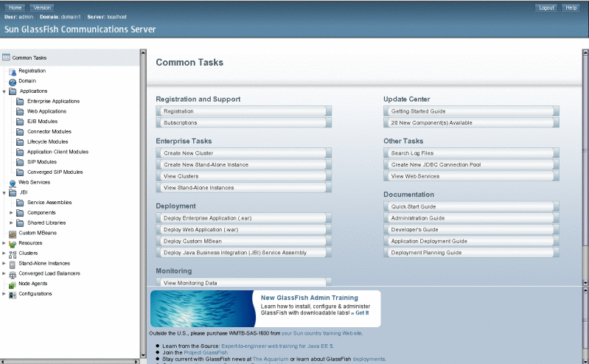Click the Clusters node icon

coord(13,254)
